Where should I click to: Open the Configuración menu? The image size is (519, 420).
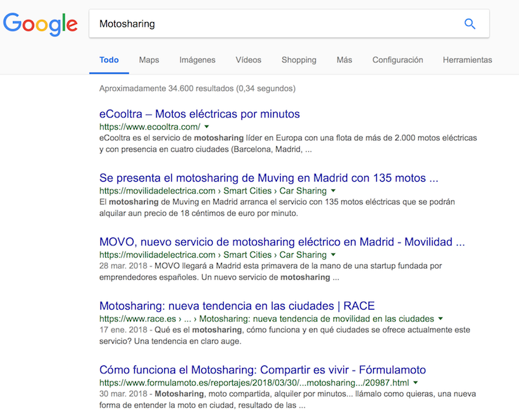(x=397, y=60)
